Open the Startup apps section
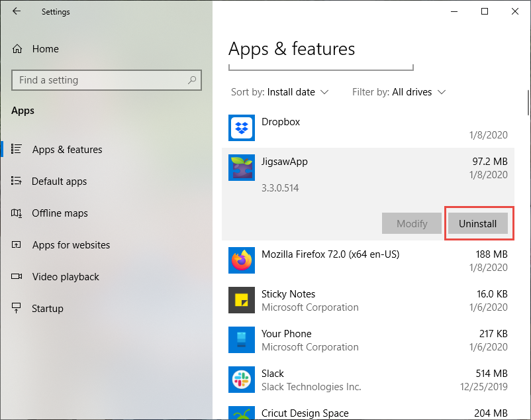This screenshot has width=531, height=420. tap(48, 309)
